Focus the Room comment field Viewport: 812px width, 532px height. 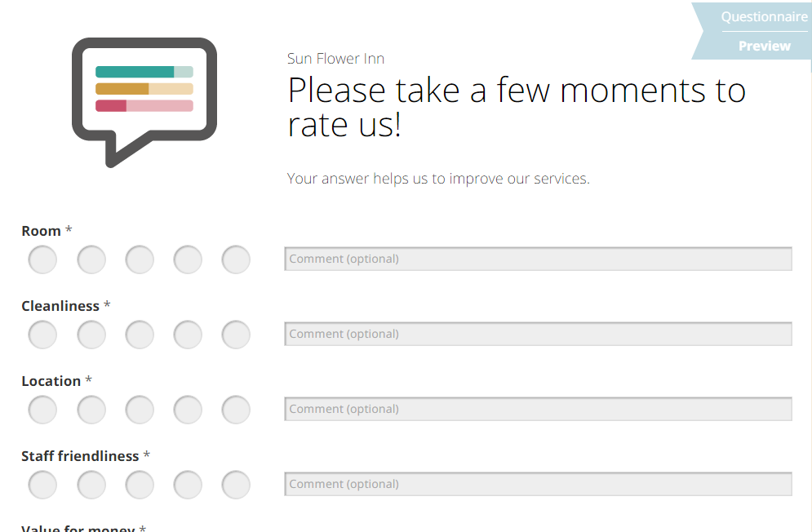538,259
